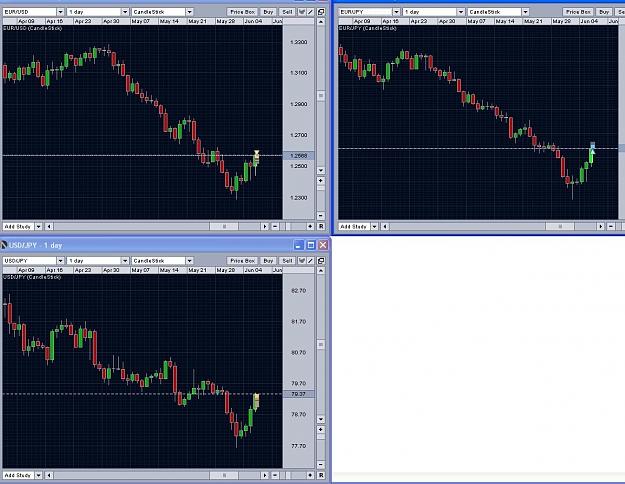The height and width of the screenshot is (484, 625).
Task: Maximize the USD/JPY - 1 day window
Action: tap(311, 245)
